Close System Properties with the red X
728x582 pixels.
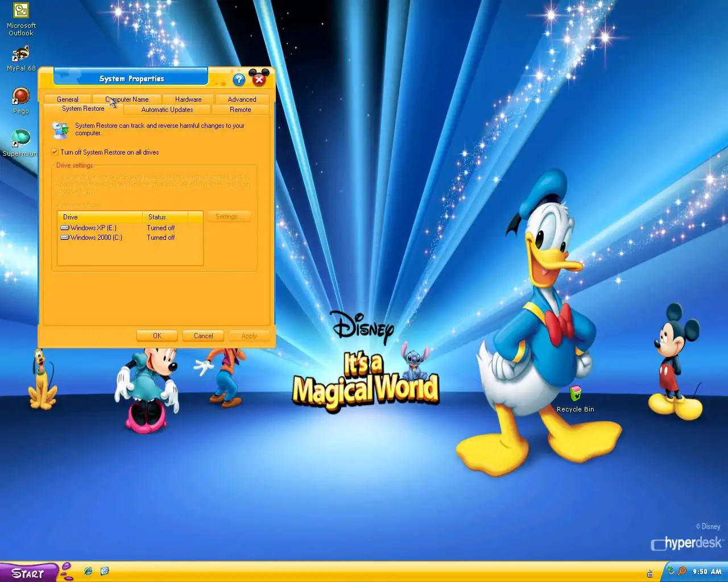pos(259,80)
